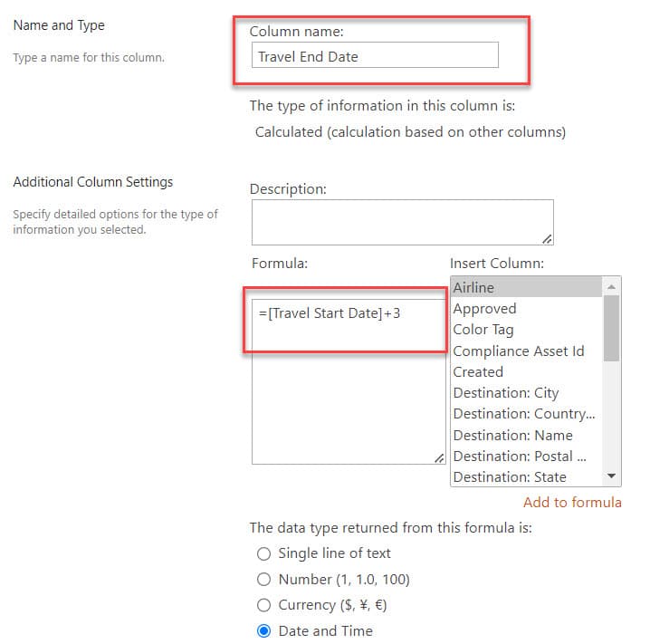Select Created in Insert Column list
Screen dimensions: 650x644
tap(527, 372)
